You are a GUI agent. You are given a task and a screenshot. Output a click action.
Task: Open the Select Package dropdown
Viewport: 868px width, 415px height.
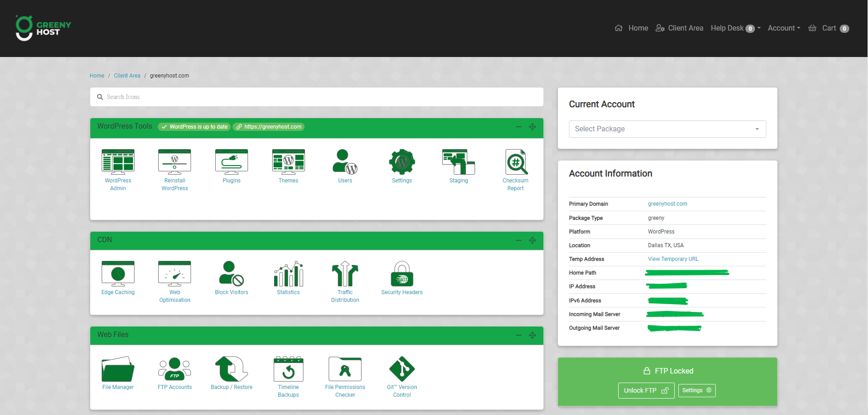point(667,129)
